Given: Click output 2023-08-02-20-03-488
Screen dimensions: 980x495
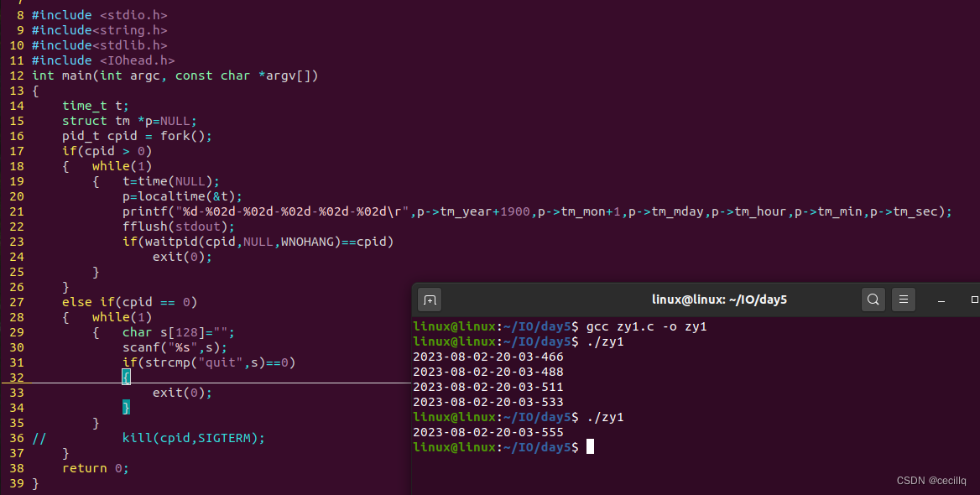Looking at the screenshot, I should [x=488, y=372].
